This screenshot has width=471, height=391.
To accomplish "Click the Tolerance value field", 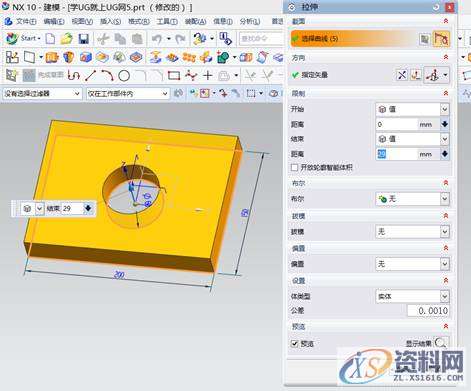I will click(x=428, y=311).
